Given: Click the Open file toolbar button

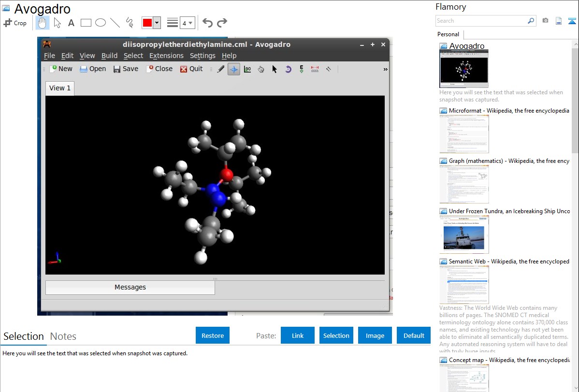Looking at the screenshot, I should pyautogui.click(x=93, y=69).
